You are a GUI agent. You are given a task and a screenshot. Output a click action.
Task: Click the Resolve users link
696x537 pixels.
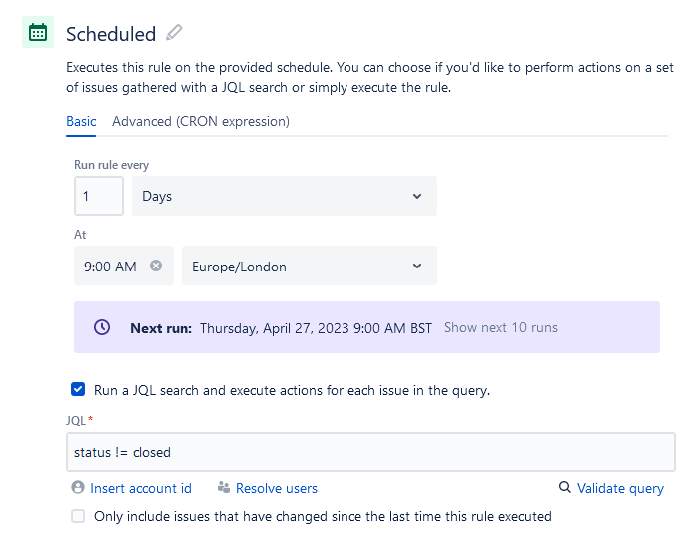pos(277,488)
